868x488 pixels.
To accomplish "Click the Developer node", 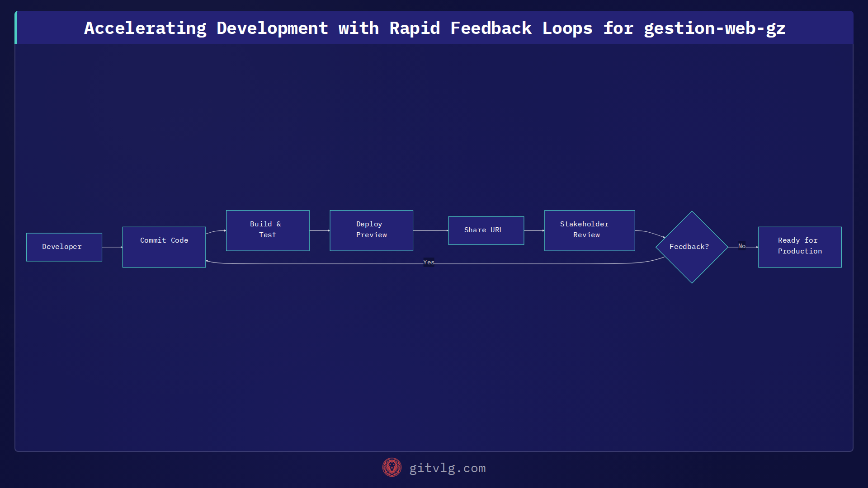I will pyautogui.click(x=64, y=247).
